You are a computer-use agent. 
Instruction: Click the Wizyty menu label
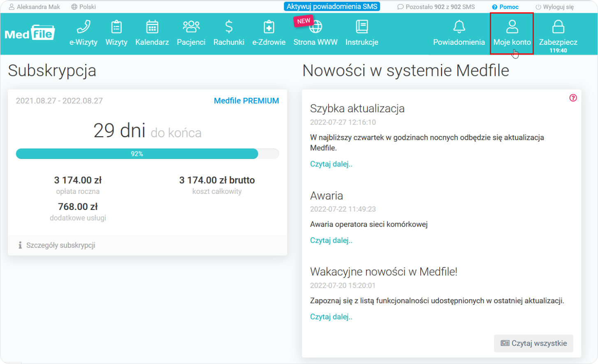coord(116,42)
